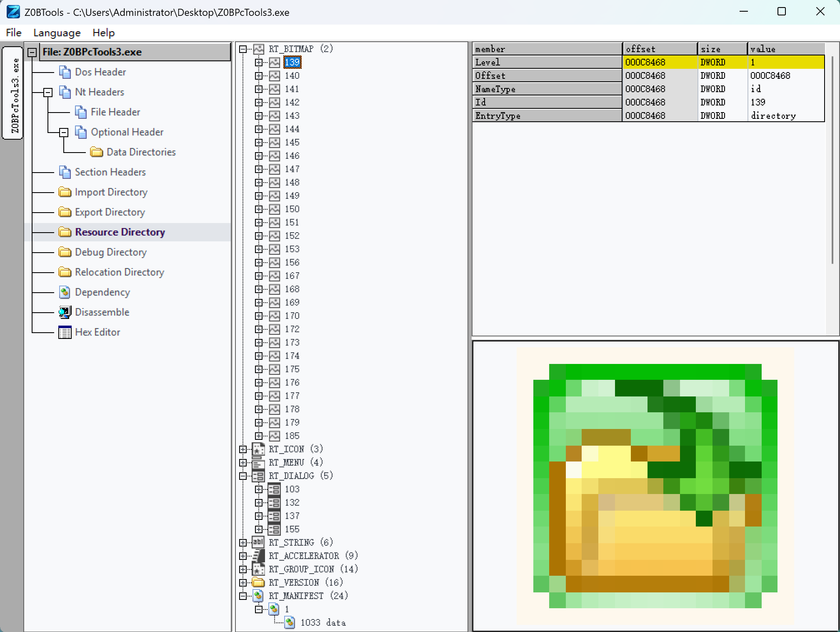Screen dimensions: 840x632
Task: Click the RT_VERSION folder icon
Action: pyautogui.click(x=259, y=583)
